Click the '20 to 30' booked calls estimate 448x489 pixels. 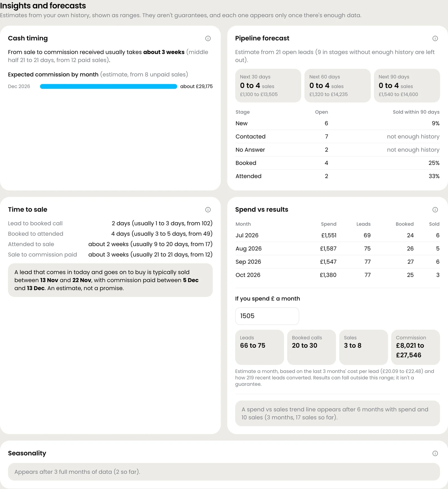coord(305,346)
